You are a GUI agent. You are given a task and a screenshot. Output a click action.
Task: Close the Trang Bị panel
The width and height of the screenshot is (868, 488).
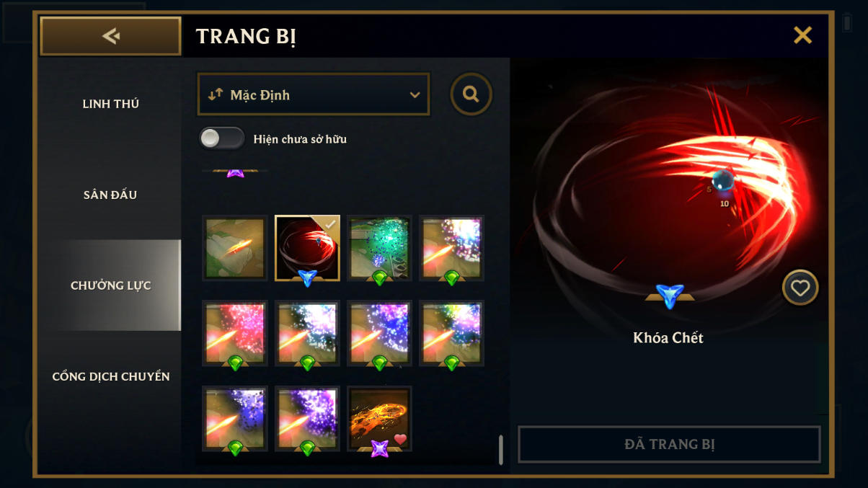pyautogui.click(x=802, y=35)
